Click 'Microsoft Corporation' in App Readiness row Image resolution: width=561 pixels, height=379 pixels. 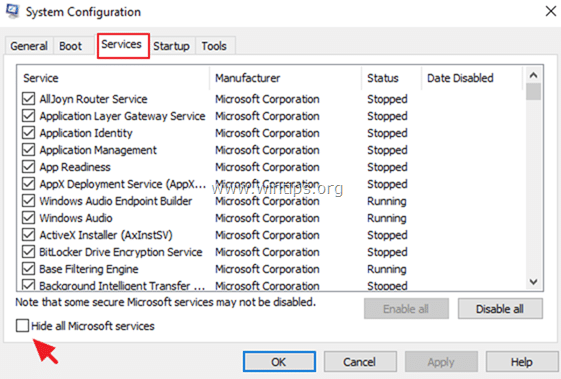(267, 167)
